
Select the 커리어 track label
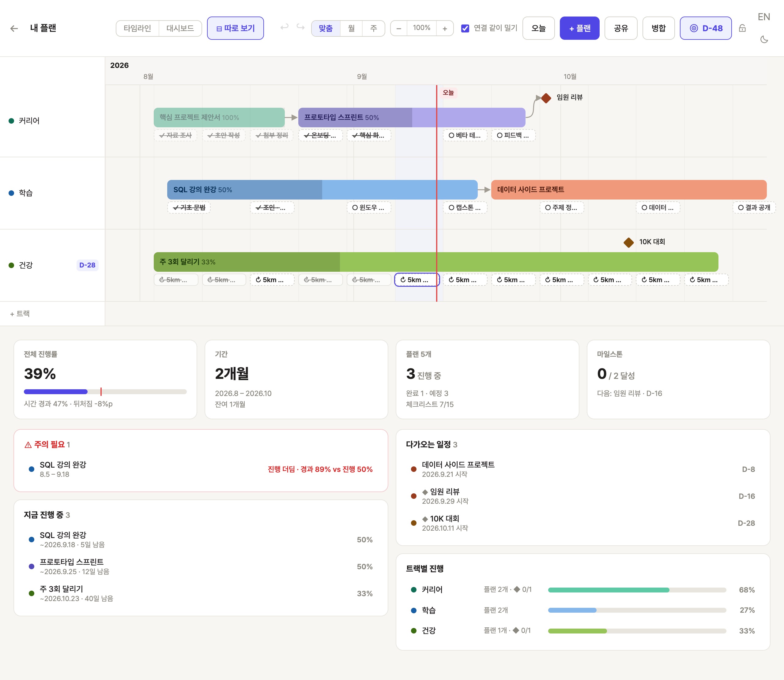[x=29, y=121]
